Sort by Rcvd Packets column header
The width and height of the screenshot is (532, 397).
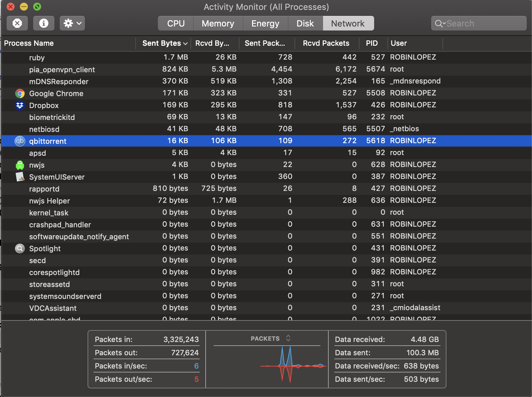pos(327,43)
